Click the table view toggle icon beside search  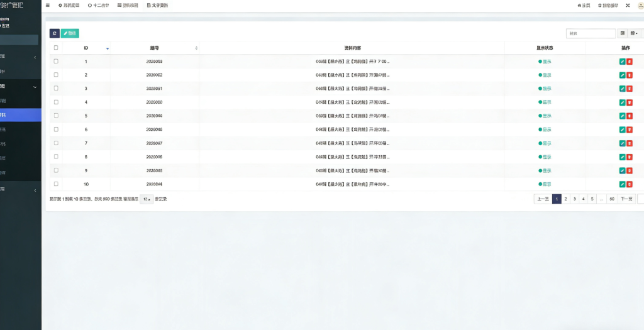click(623, 33)
